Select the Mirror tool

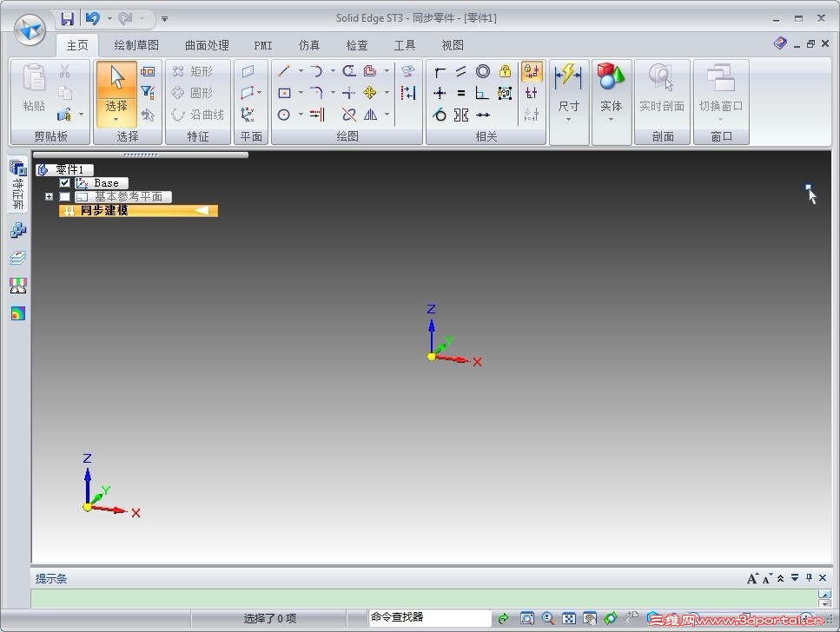click(370, 114)
